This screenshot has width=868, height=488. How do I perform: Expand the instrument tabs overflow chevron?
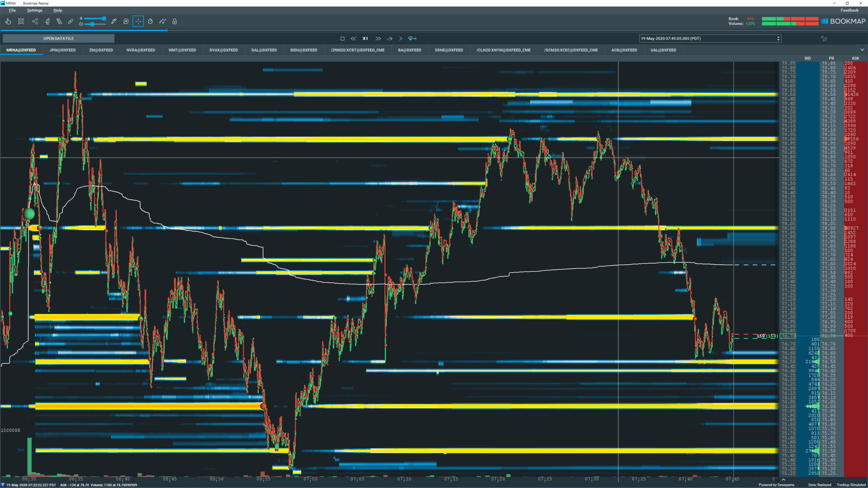(x=862, y=50)
